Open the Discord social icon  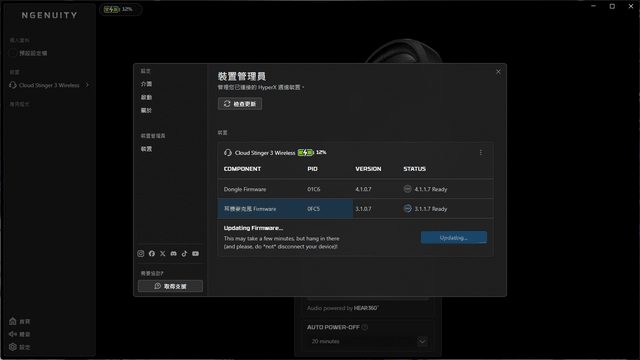pos(173,253)
